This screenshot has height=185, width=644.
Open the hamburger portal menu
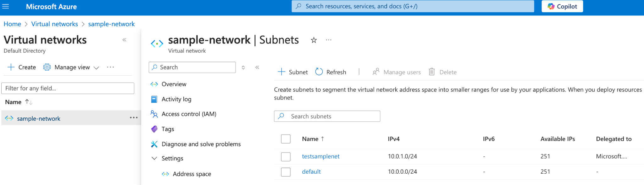(x=6, y=6)
